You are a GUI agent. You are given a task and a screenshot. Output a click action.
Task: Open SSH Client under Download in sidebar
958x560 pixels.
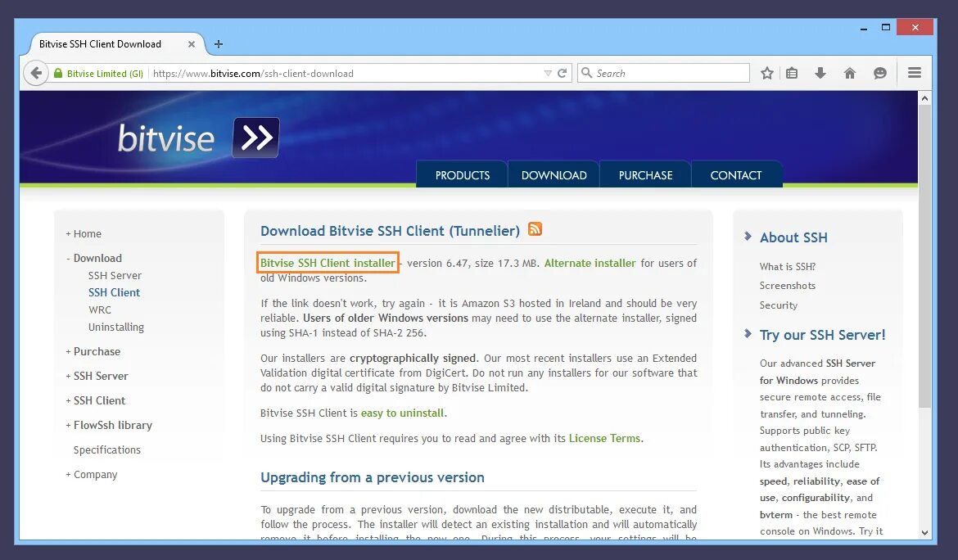pos(115,292)
